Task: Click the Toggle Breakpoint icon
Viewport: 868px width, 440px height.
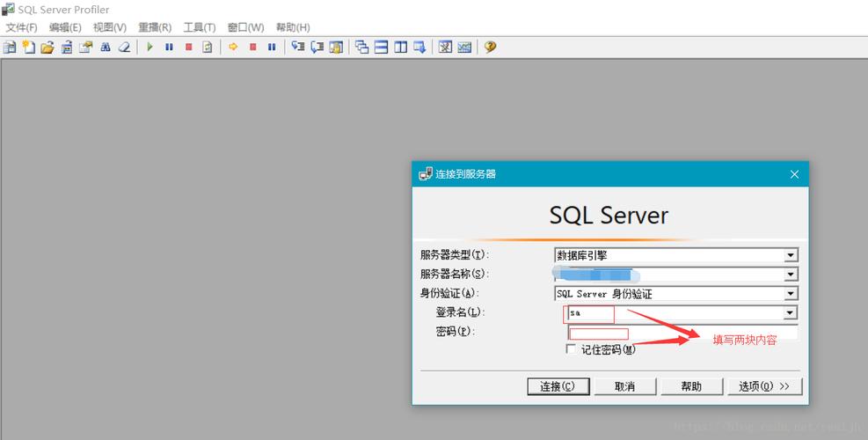Action: (336, 48)
